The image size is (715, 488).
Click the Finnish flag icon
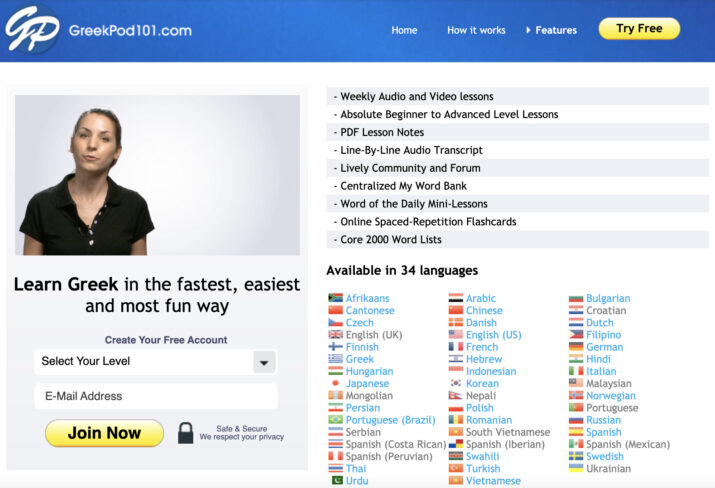336,347
